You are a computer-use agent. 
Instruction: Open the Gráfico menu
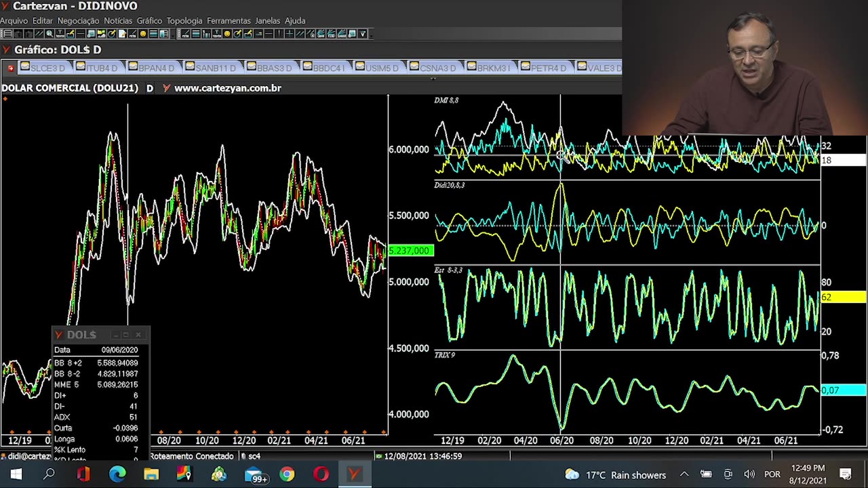point(149,21)
